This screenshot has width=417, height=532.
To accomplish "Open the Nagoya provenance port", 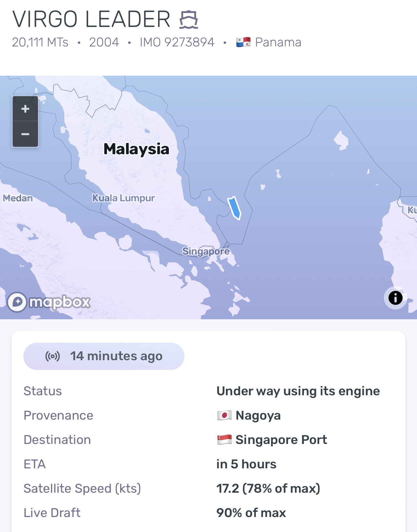I will pyautogui.click(x=258, y=415).
